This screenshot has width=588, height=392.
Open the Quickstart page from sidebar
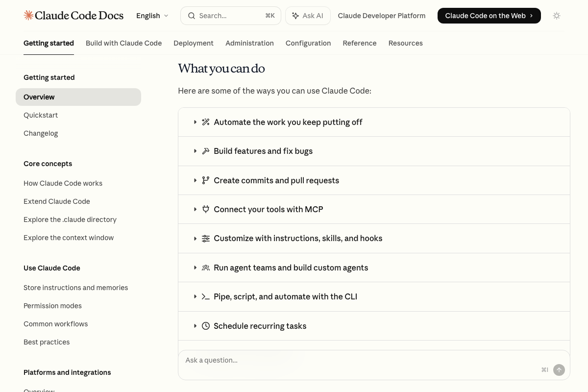click(41, 115)
